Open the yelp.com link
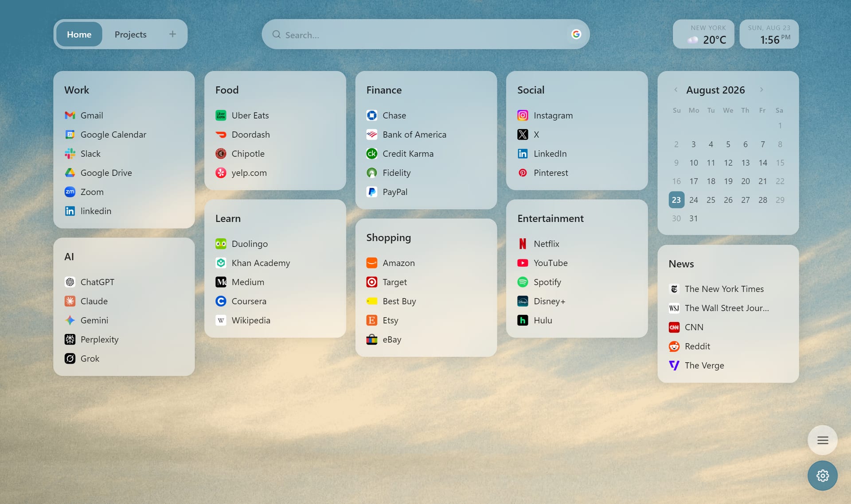 pyautogui.click(x=241, y=173)
